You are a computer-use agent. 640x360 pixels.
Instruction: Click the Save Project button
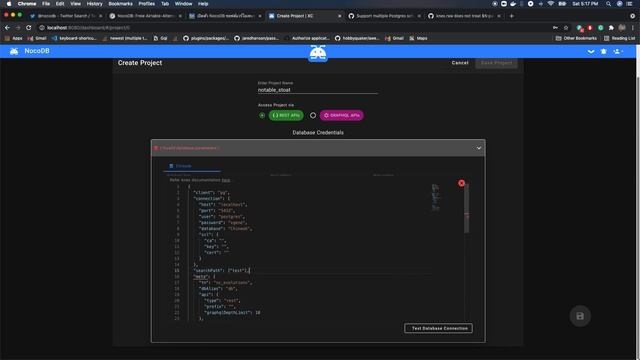[496, 63]
